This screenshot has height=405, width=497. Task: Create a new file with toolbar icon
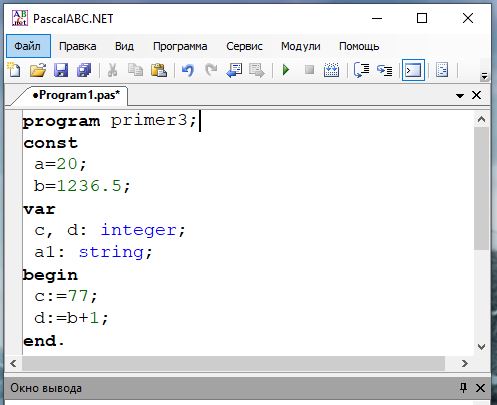tap(14, 70)
